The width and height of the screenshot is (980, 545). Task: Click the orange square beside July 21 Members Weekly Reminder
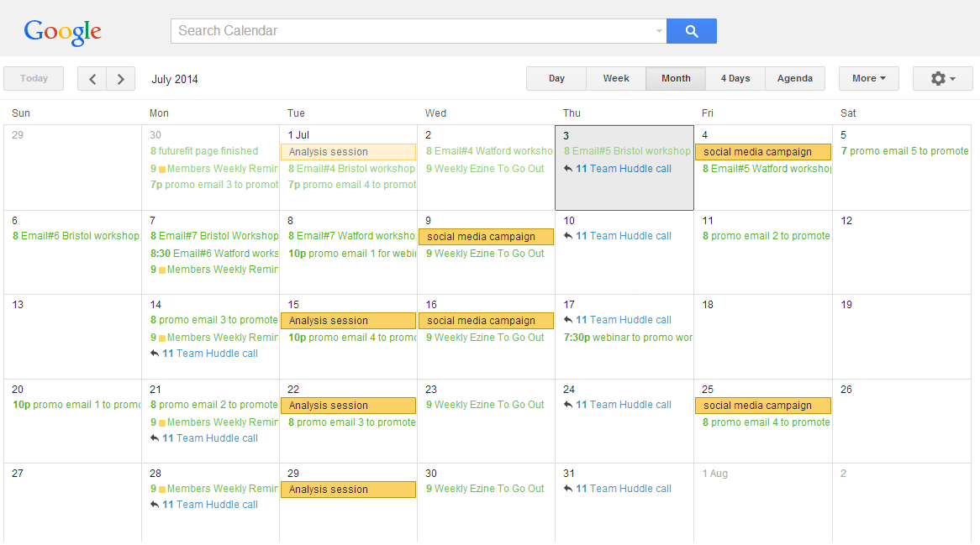[163, 421]
